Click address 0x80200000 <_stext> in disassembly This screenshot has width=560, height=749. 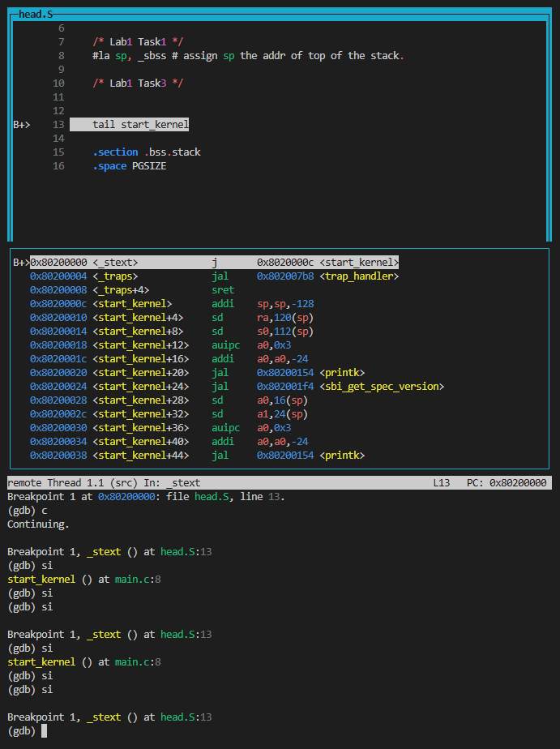(84, 263)
